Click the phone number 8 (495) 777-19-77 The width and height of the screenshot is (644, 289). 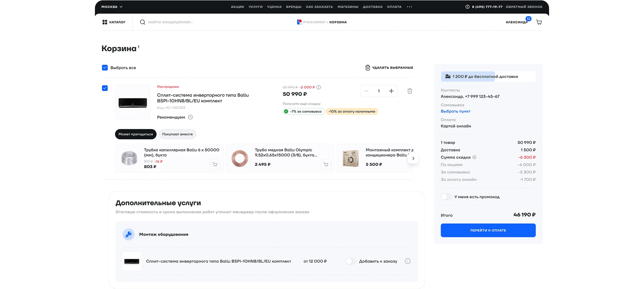[x=487, y=7]
